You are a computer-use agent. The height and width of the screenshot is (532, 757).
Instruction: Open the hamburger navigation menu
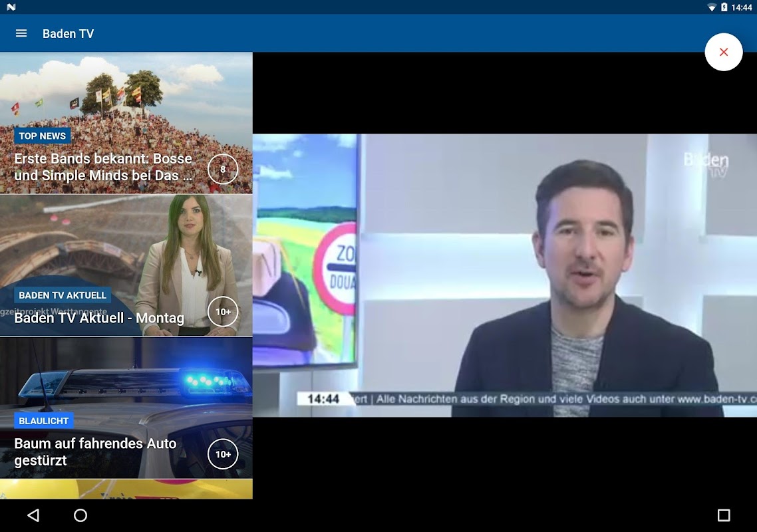[21, 33]
